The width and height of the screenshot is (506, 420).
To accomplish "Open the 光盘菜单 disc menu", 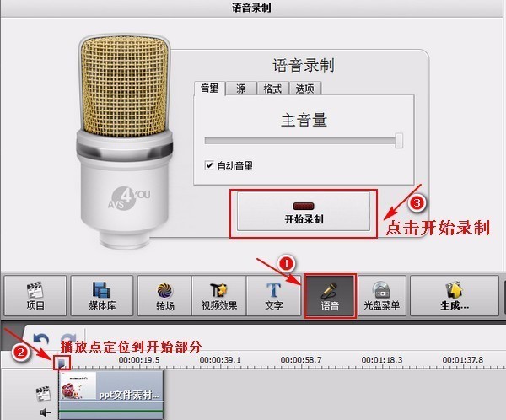I will pos(382,296).
